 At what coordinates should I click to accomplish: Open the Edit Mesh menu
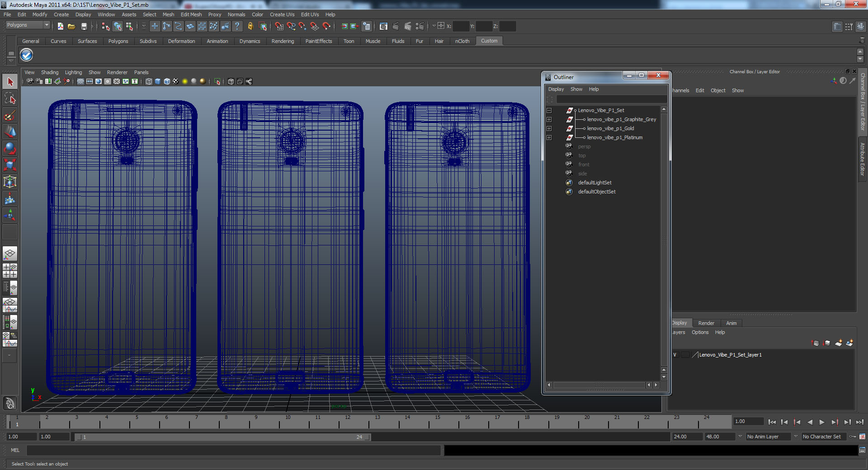pyautogui.click(x=191, y=14)
